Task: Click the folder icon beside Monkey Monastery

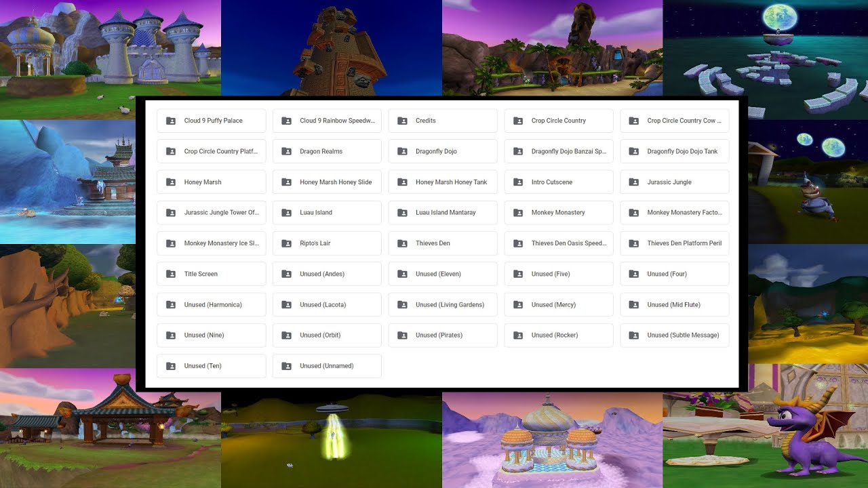Action: 518,213
